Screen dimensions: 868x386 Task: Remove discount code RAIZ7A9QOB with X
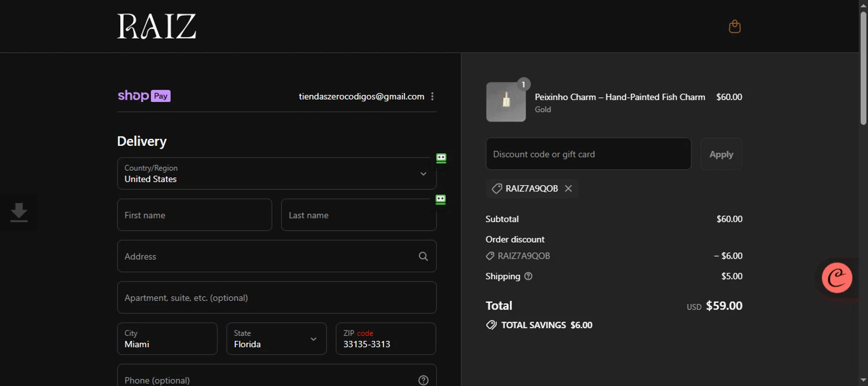pyautogui.click(x=568, y=189)
